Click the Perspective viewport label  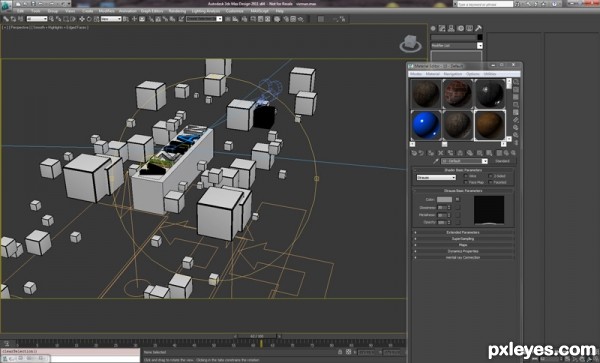click(21, 28)
